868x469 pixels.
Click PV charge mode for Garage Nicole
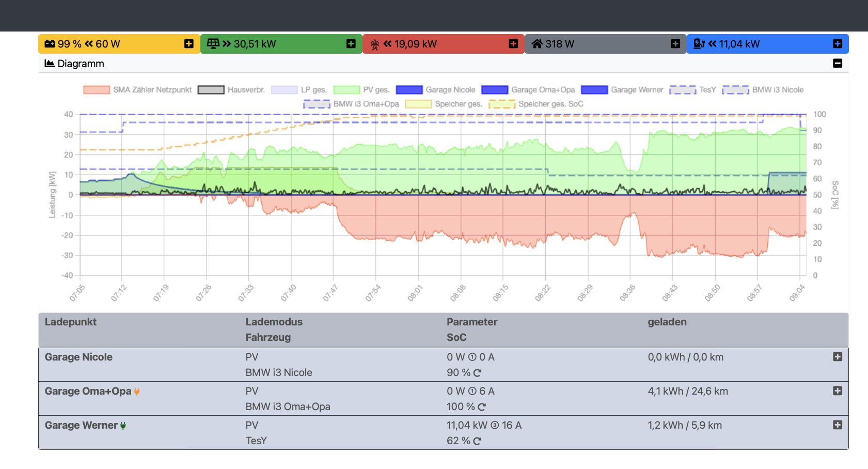pos(252,357)
